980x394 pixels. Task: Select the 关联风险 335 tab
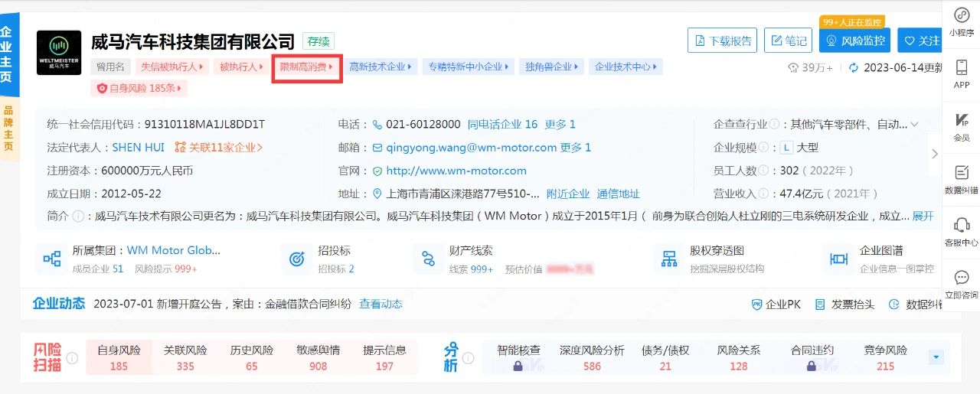click(x=185, y=358)
